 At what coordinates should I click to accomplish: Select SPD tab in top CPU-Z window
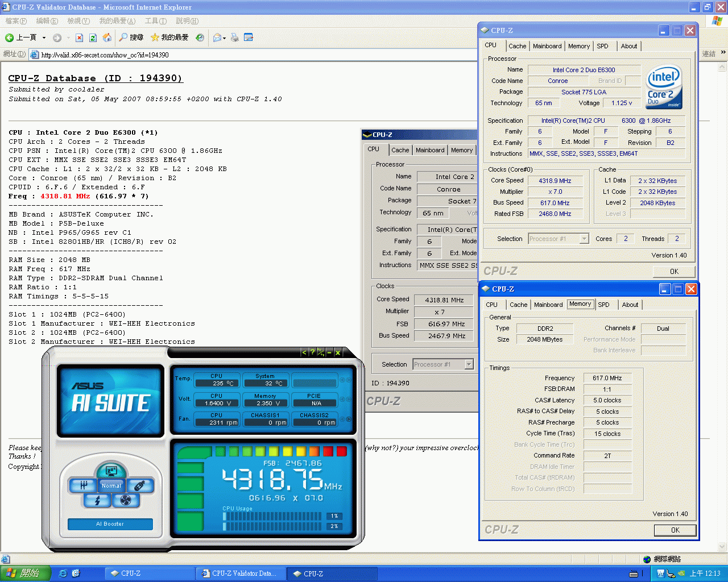(603, 47)
